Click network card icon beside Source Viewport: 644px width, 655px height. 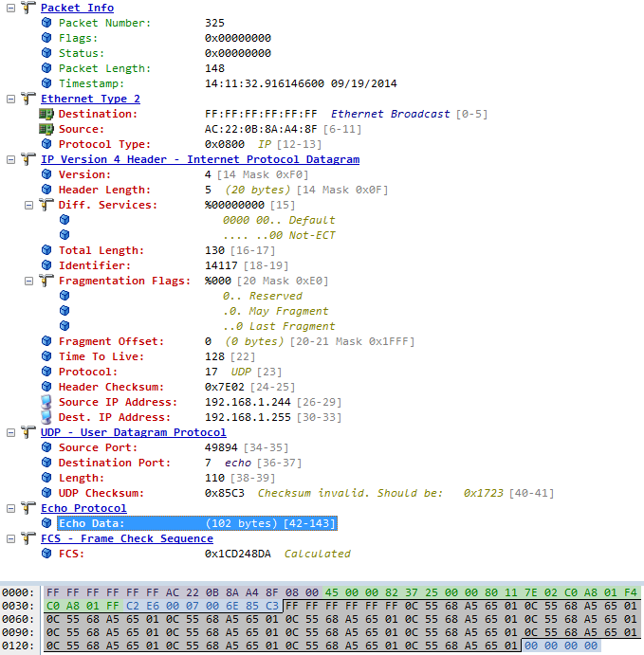46,129
